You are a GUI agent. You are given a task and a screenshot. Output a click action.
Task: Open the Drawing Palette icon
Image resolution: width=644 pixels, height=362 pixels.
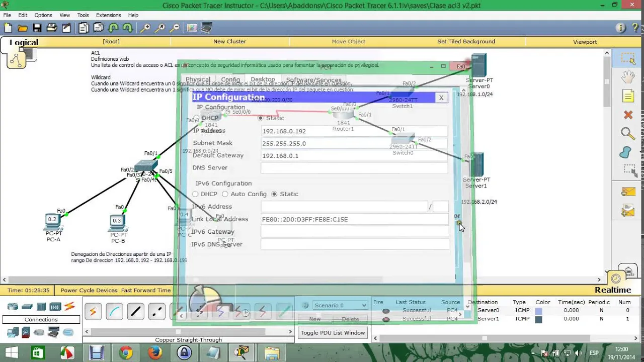point(192,28)
